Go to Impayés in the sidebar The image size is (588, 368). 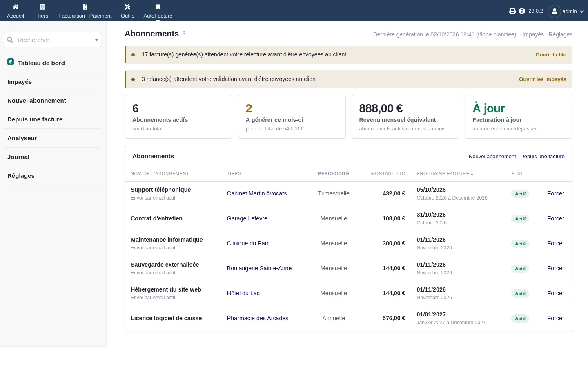click(x=20, y=82)
